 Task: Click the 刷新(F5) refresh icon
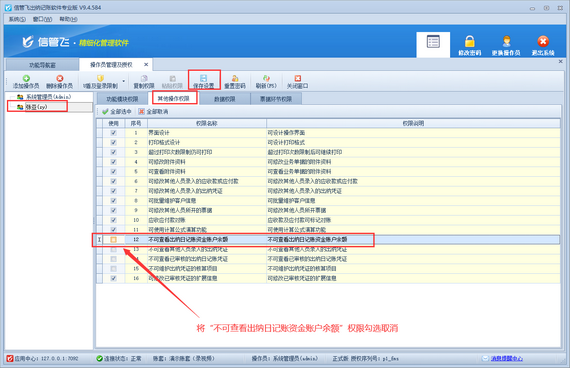tap(266, 78)
